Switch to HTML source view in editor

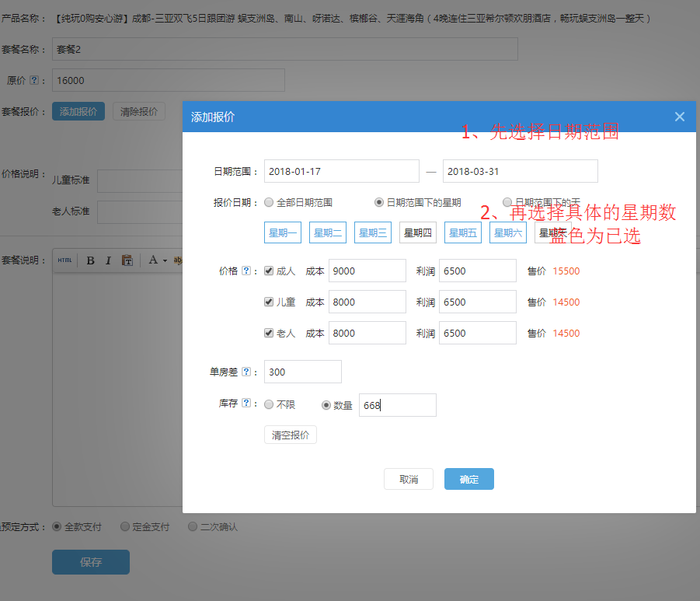(65, 260)
